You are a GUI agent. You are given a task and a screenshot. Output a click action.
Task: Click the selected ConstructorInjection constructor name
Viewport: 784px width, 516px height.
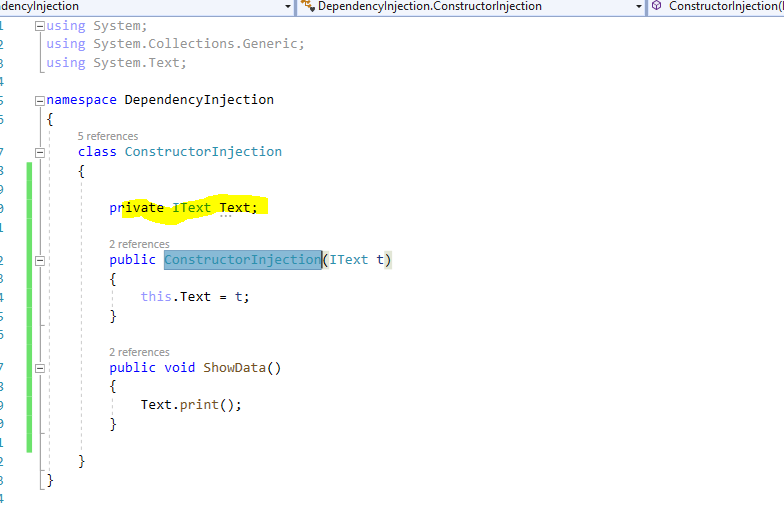[242, 260]
